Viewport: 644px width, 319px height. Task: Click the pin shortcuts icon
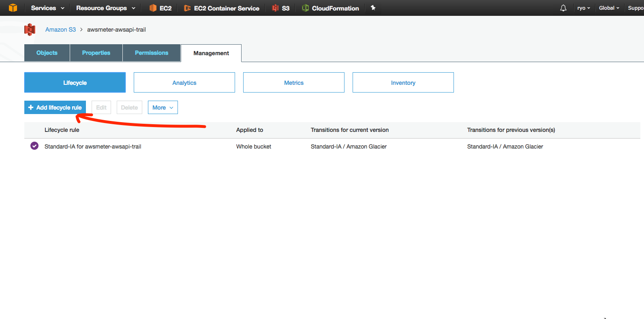pos(373,8)
